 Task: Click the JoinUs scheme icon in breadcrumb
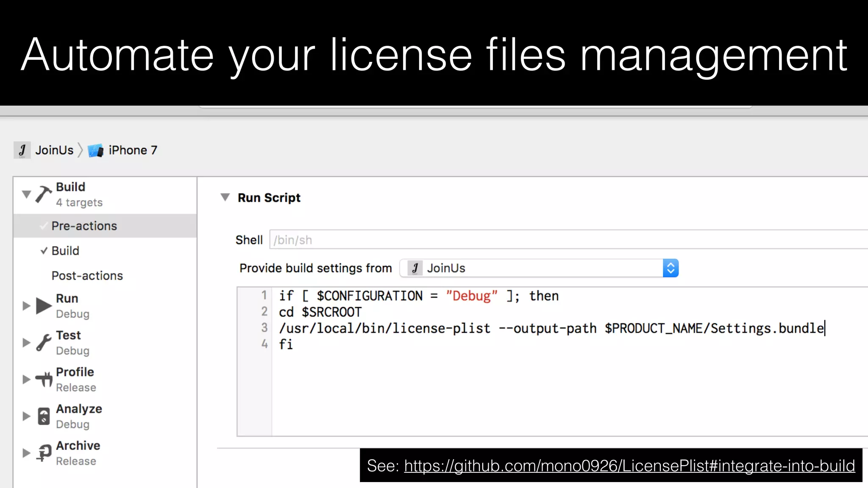tap(22, 150)
